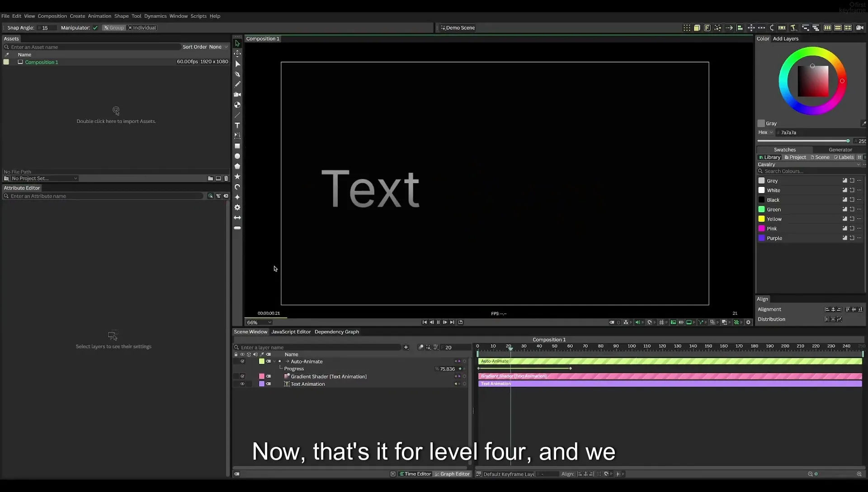Select the Pen tool in left toolbar
868x492 pixels.
tap(237, 74)
